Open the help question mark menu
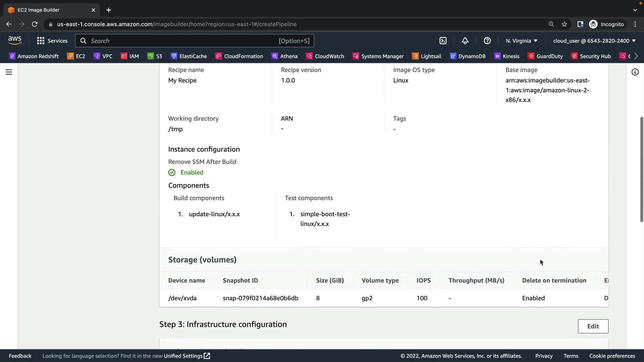This screenshot has height=362, width=644. pos(487,41)
